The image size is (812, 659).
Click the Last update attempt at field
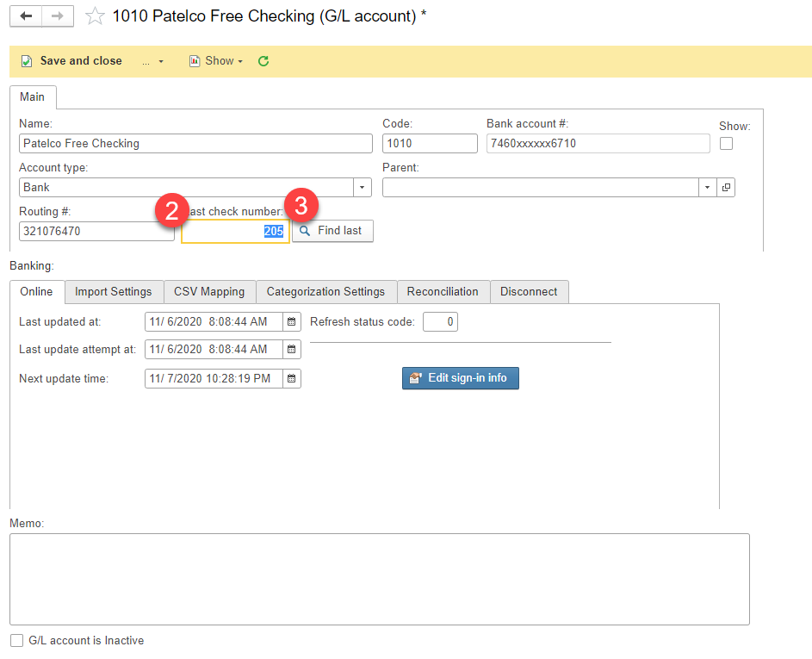pyautogui.click(x=214, y=349)
